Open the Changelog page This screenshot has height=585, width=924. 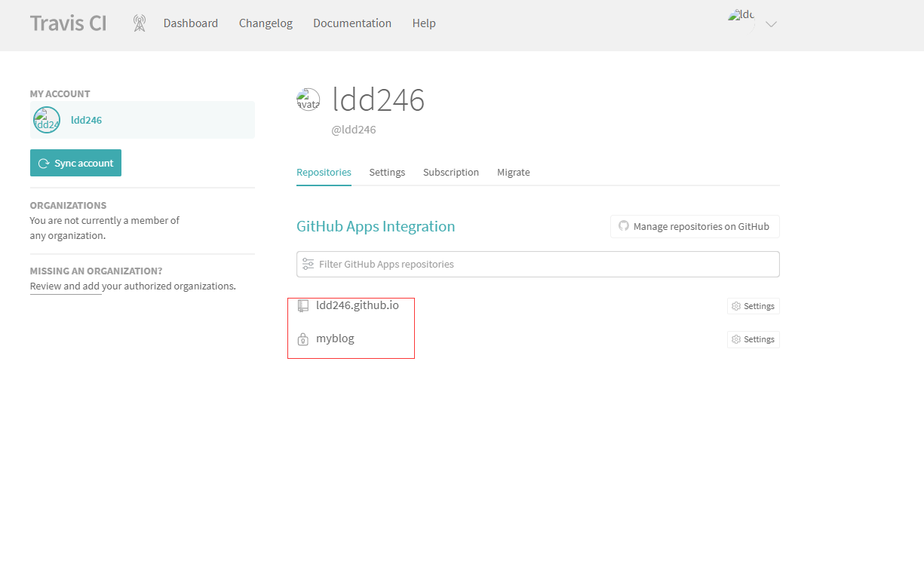[x=266, y=23]
